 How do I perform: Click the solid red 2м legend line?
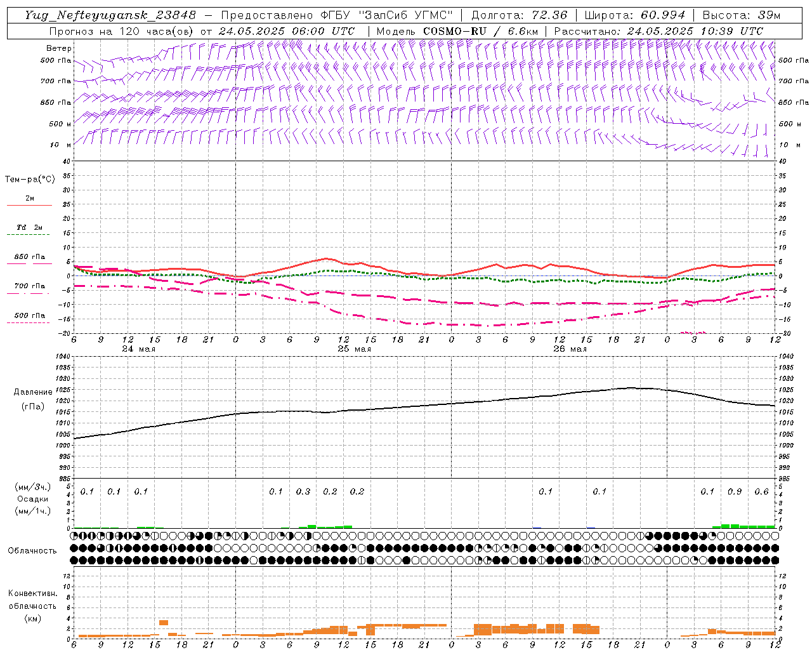29,206
